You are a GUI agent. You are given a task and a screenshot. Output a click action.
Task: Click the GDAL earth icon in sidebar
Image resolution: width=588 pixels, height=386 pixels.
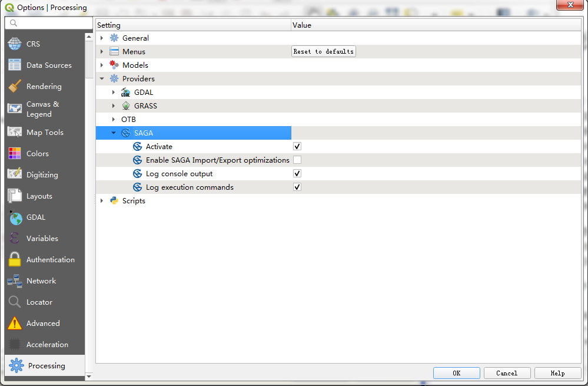click(15, 217)
